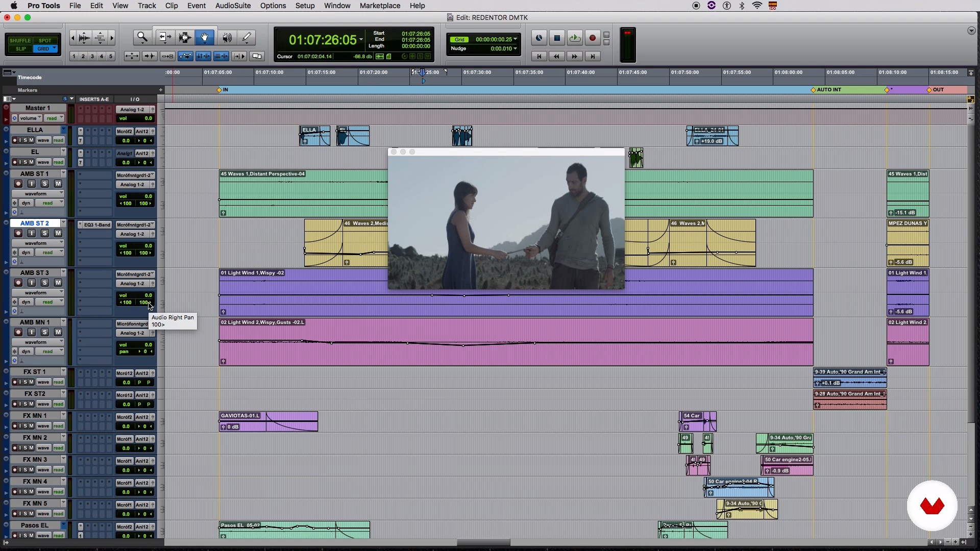Select the Zoomer (magnifier) tool
980x551 pixels.
coord(142,37)
